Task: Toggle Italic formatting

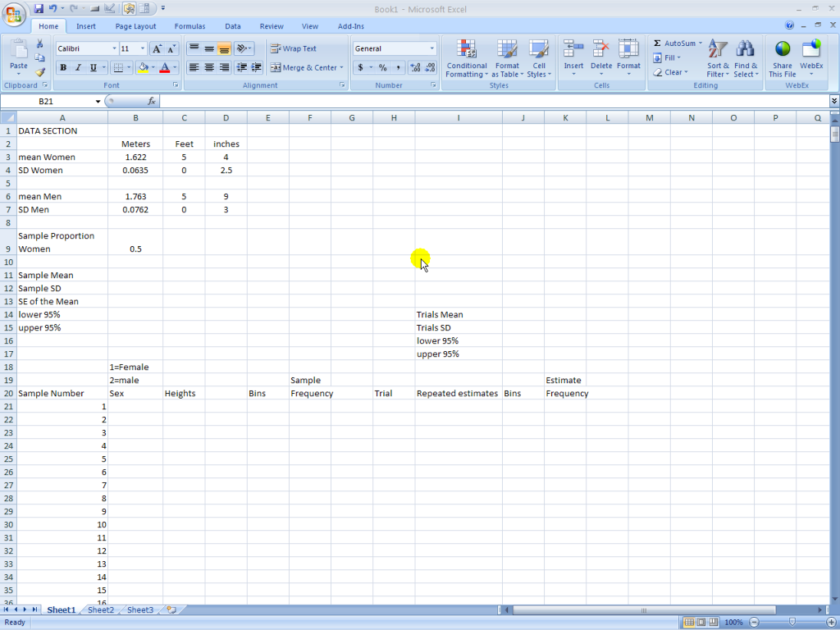Action: [78, 68]
